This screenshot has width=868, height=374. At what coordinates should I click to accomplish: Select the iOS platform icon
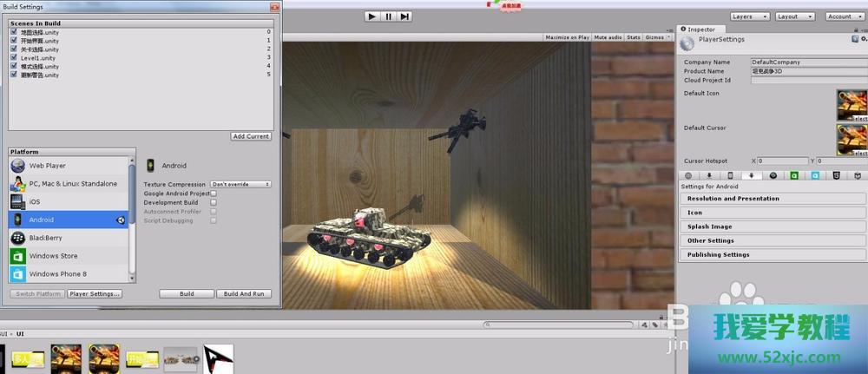(x=18, y=201)
